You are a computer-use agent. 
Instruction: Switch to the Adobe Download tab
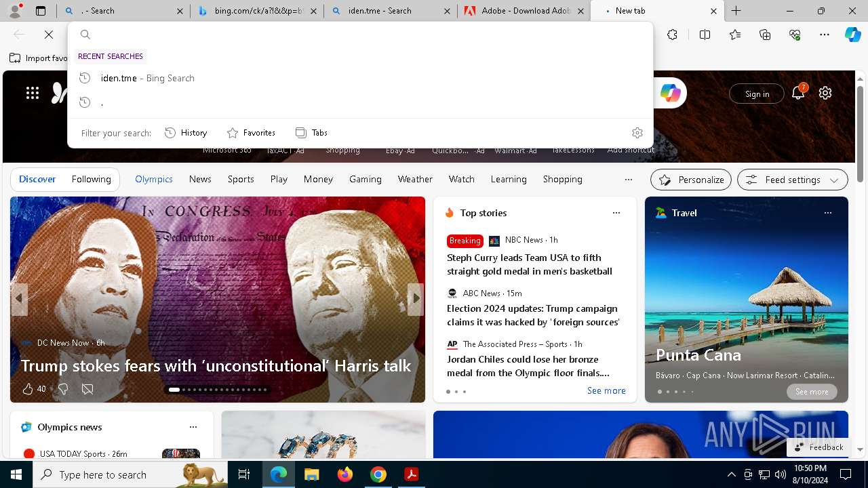[x=523, y=11]
